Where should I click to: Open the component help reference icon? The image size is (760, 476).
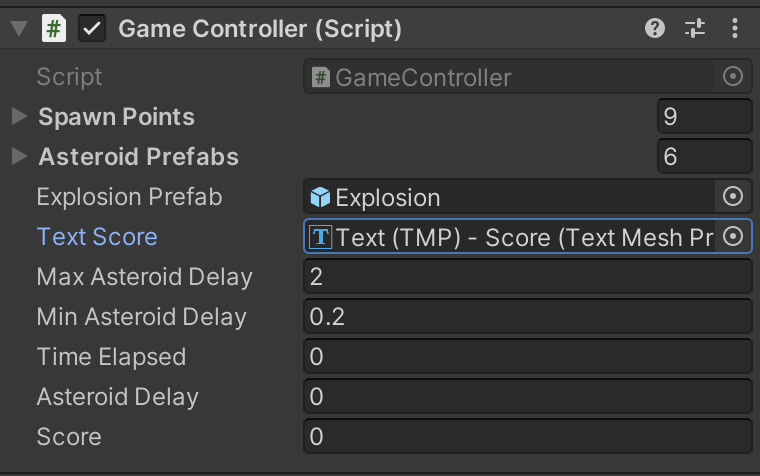(655, 29)
